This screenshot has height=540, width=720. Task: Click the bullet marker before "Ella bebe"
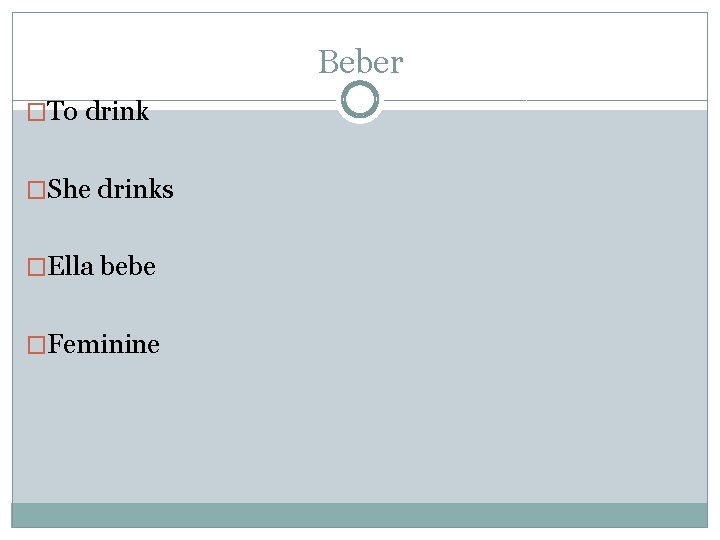pos(38,268)
